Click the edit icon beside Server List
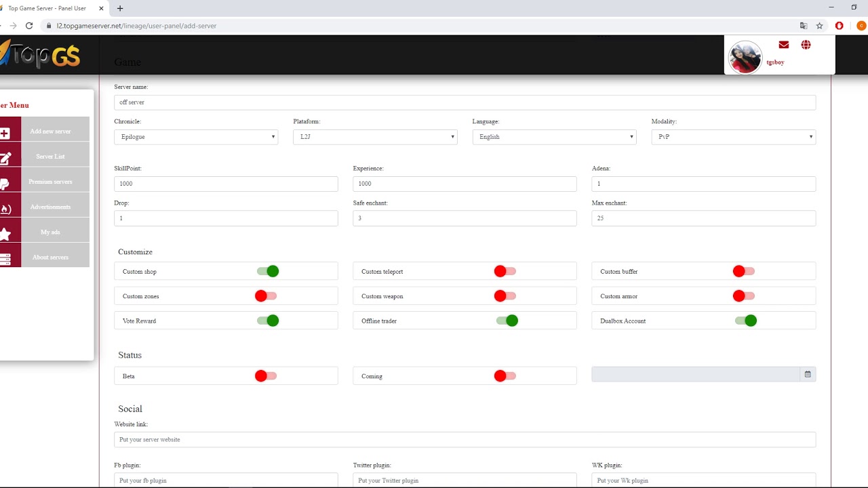Screen dimensions: 868x488 coord(5,159)
